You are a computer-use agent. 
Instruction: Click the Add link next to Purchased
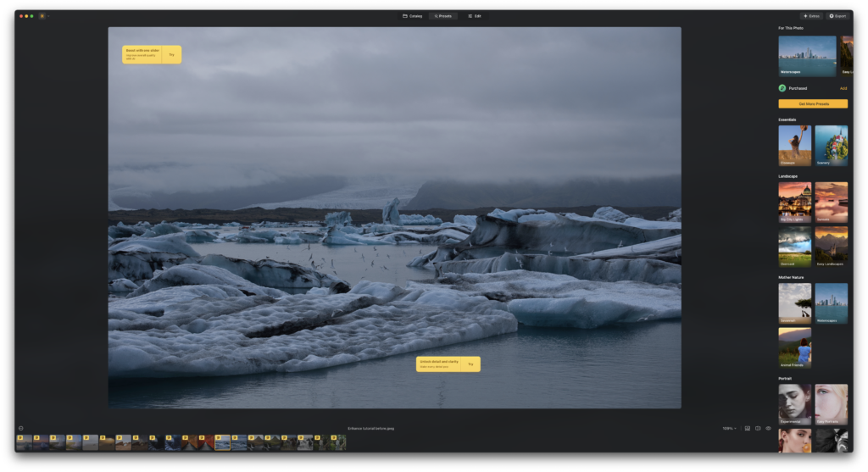click(843, 88)
